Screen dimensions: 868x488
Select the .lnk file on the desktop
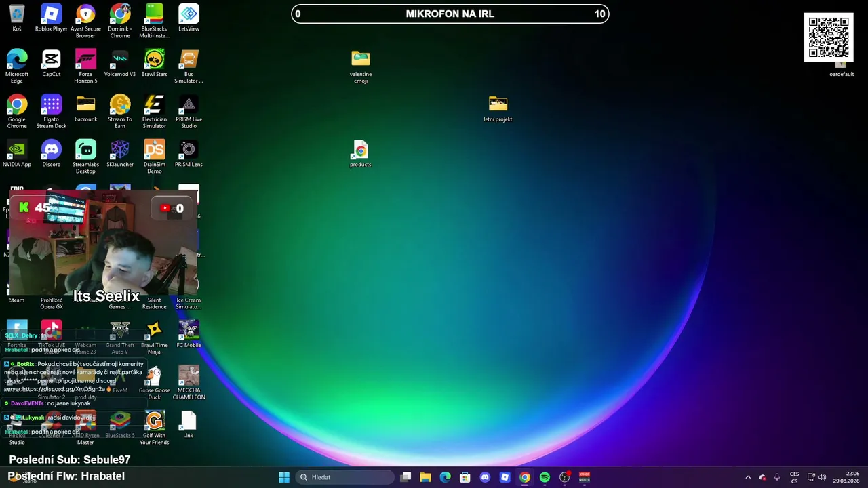(x=189, y=425)
